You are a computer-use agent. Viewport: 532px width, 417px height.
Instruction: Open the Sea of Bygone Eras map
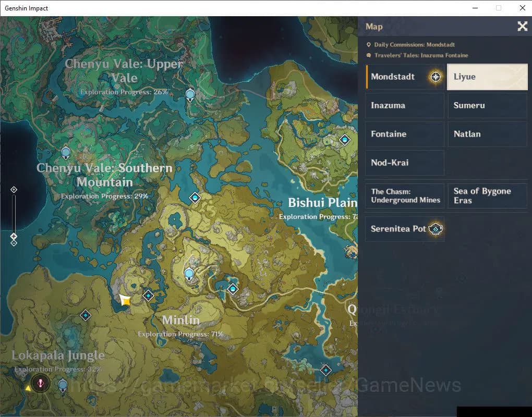pyautogui.click(x=487, y=196)
